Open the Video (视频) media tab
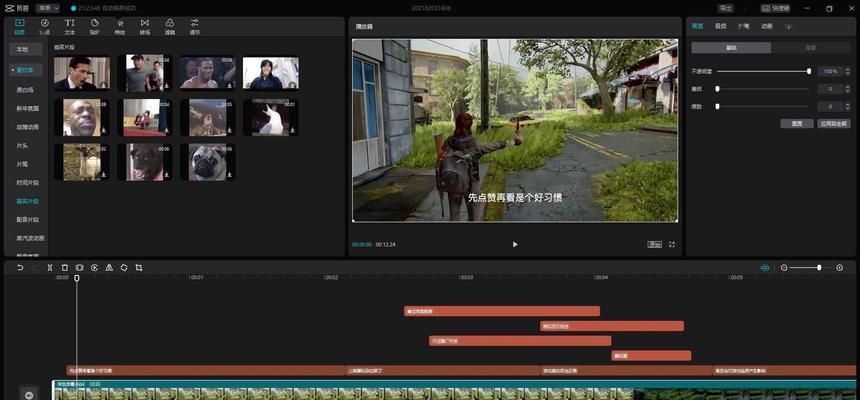Image resolution: width=860 pixels, height=400 pixels. tap(20, 26)
